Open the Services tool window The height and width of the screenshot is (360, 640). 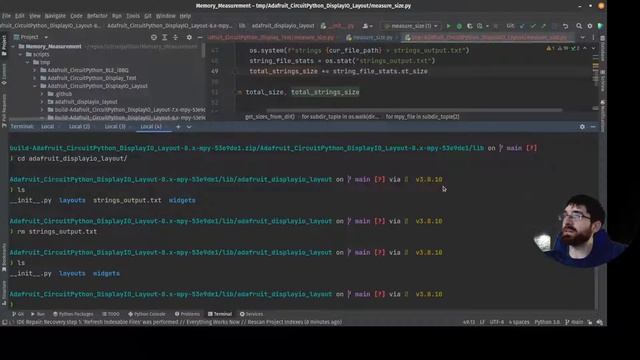(251, 314)
